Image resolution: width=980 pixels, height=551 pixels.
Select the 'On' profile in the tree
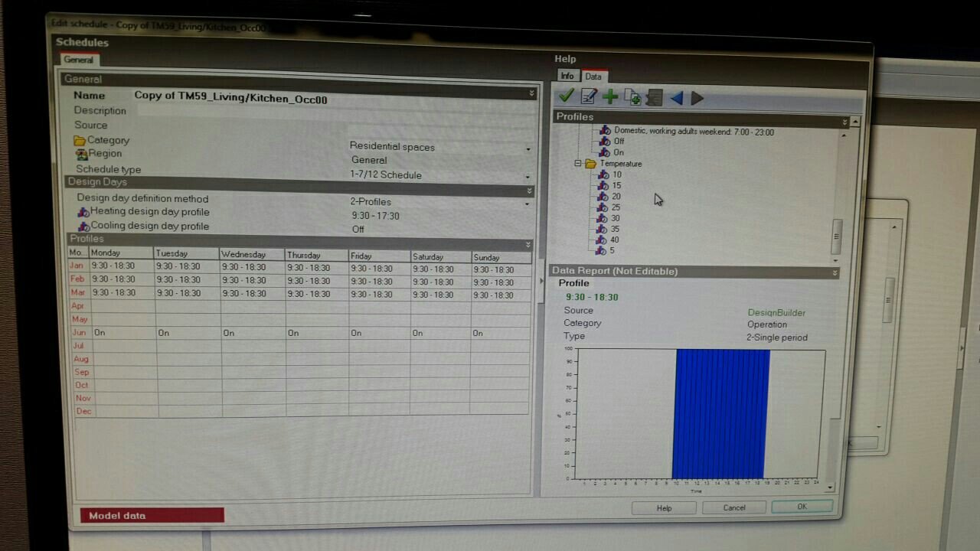619,152
